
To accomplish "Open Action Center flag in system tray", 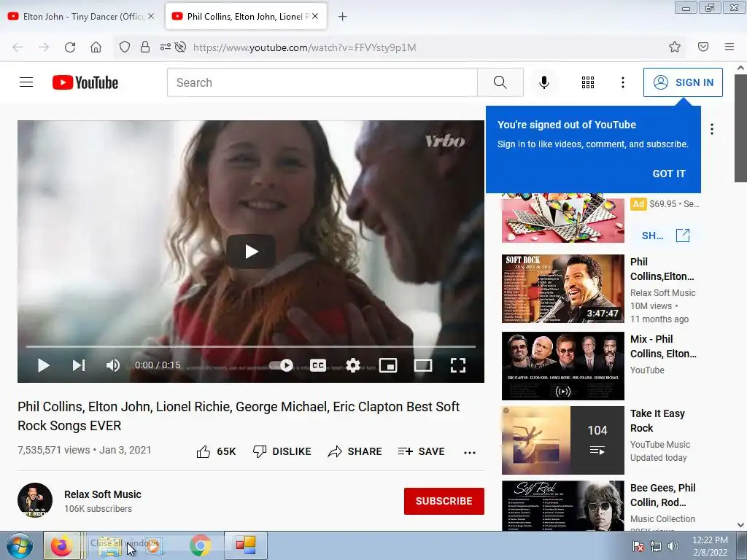I will pos(638,546).
